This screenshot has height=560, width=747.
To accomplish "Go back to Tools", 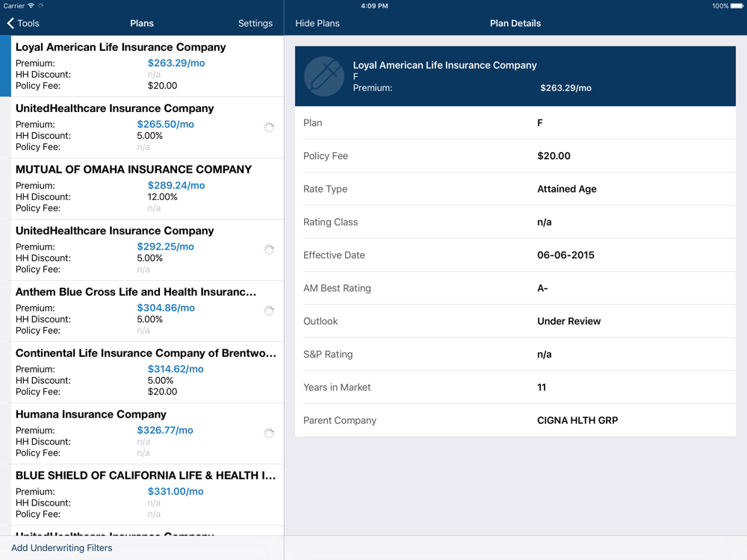I will (x=23, y=23).
